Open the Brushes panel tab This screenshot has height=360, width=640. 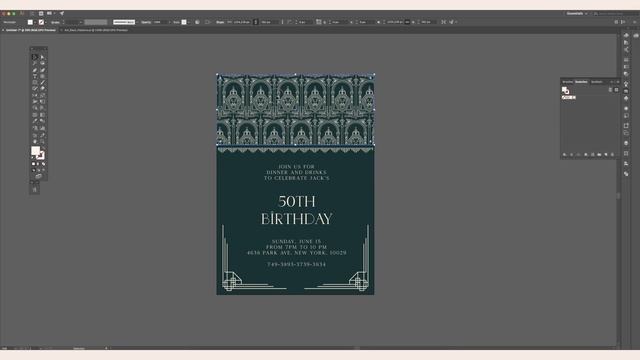click(x=567, y=82)
